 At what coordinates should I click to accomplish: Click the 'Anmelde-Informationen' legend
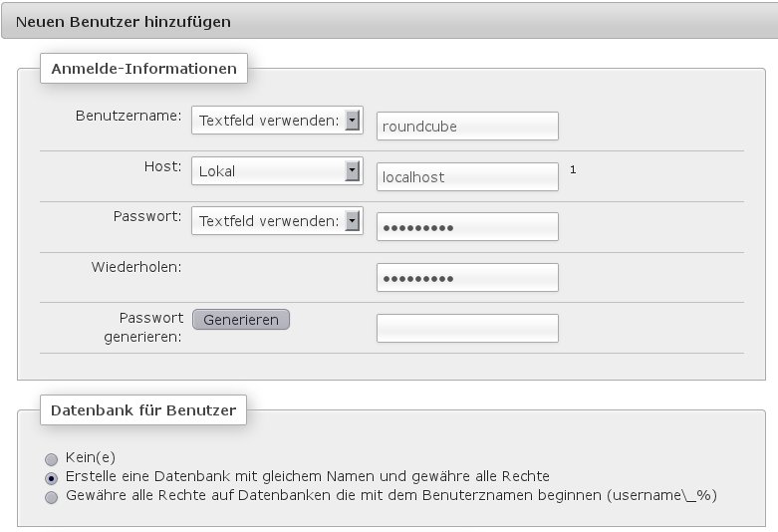click(x=143, y=69)
